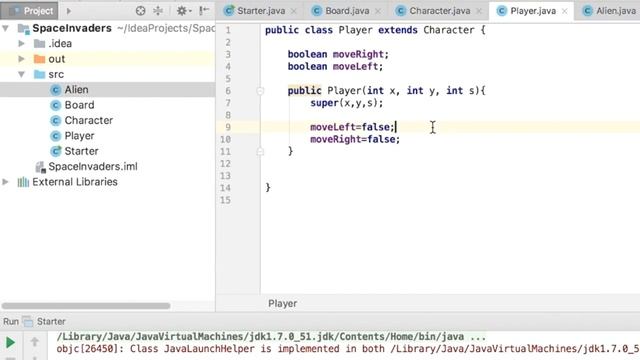Close the Player.java tab
The width and height of the screenshot is (640, 360).
coord(564,11)
